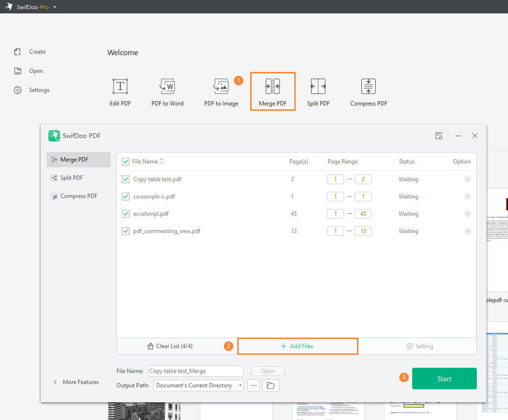Select the pdf_commenting_new.pdf file name
The height and width of the screenshot is (420, 508).
point(167,231)
